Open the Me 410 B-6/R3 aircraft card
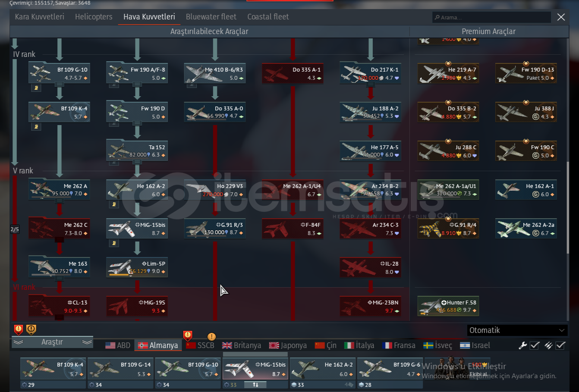This screenshot has width=579, height=392. (215, 73)
